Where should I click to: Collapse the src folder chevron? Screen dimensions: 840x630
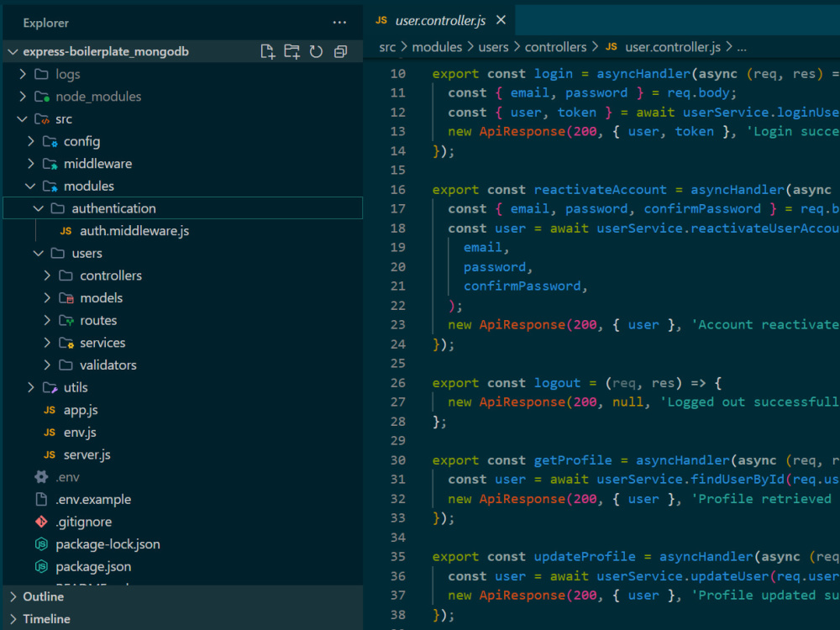point(22,119)
